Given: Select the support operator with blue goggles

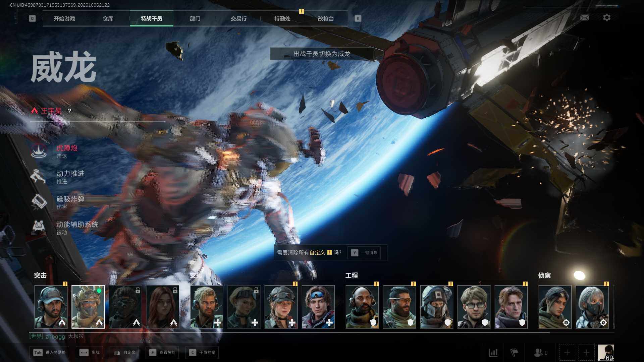Looking at the screenshot, I should [318, 307].
